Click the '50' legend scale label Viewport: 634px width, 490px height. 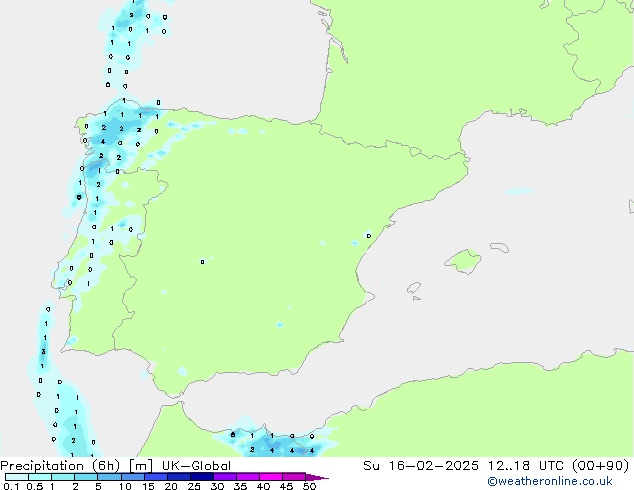click(309, 486)
